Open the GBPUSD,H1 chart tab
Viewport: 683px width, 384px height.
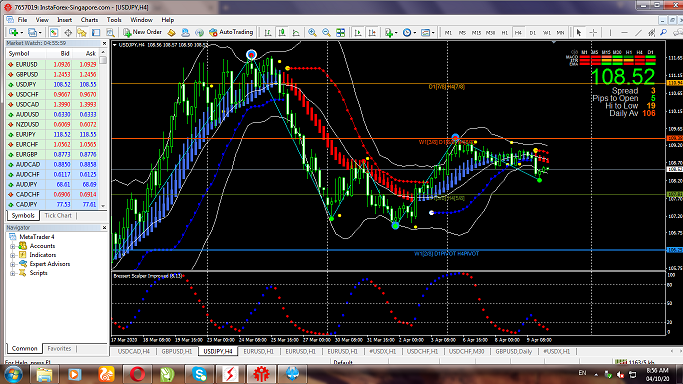coord(176,351)
